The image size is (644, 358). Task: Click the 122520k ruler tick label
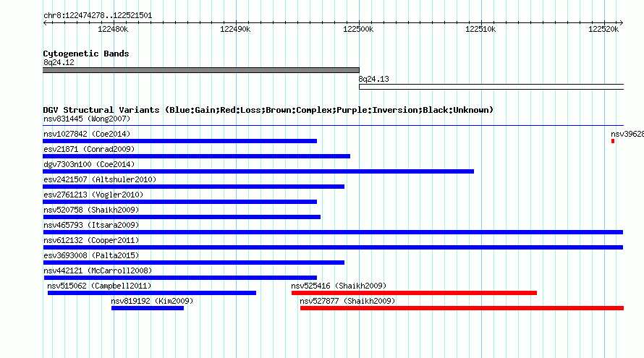(x=603, y=30)
